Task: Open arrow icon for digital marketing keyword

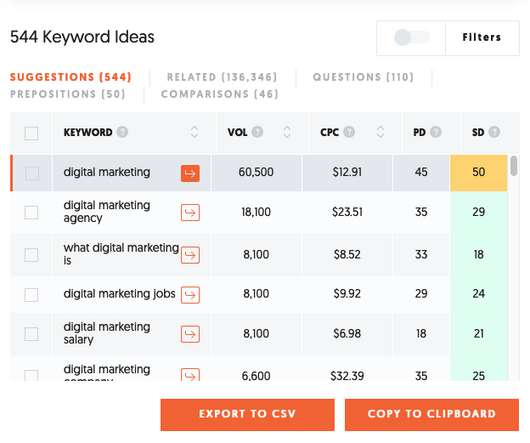Action: point(190,173)
